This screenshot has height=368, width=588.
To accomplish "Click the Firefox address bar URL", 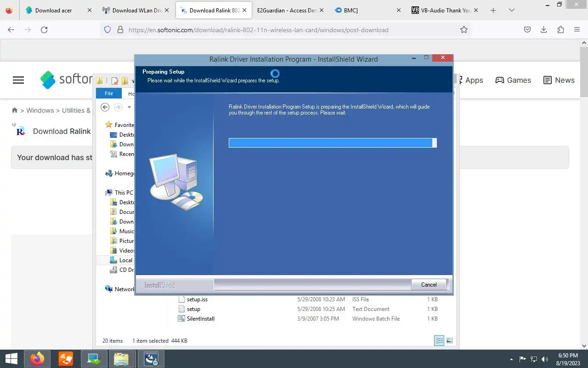I will click(x=259, y=30).
